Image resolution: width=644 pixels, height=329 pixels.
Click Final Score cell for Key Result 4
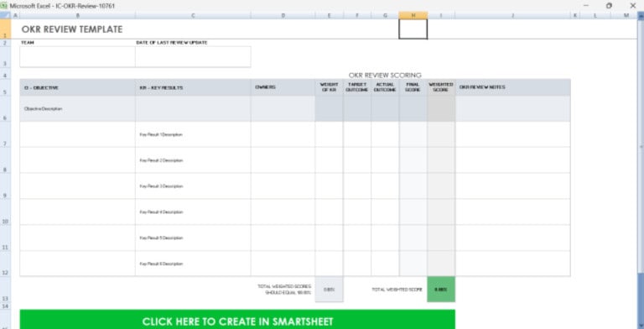pos(413,211)
